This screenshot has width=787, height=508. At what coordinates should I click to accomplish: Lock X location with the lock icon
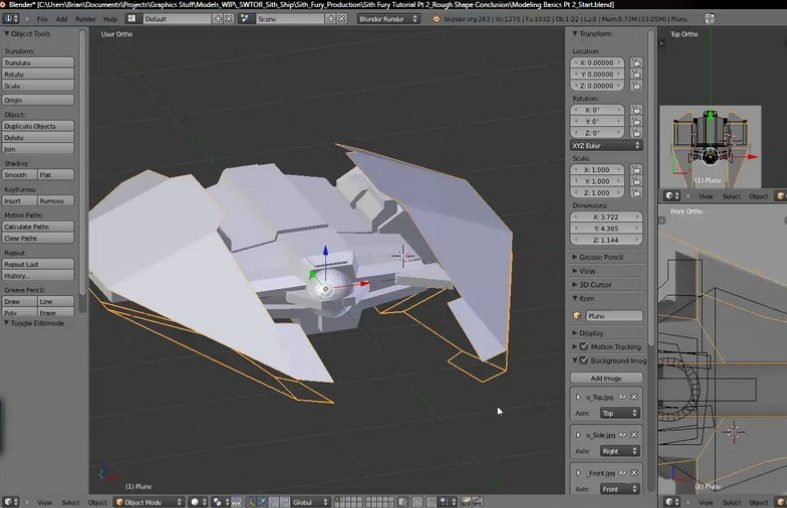point(636,63)
